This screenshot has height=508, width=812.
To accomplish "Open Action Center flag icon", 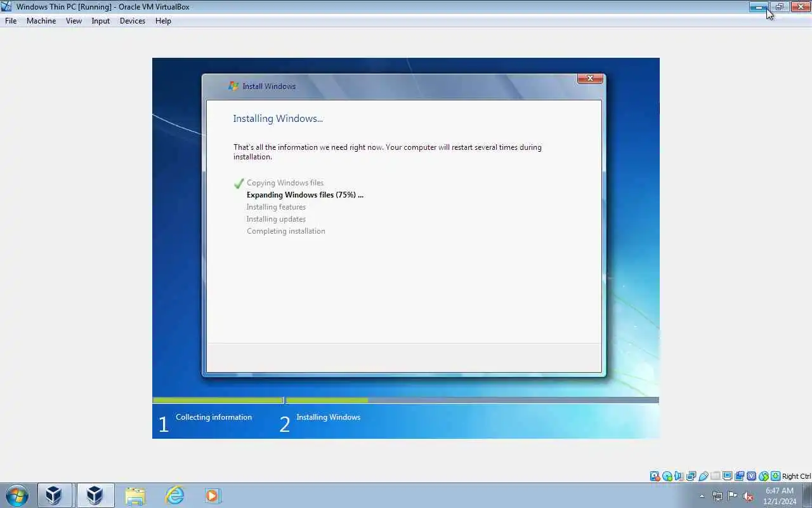I will pyautogui.click(x=733, y=496).
